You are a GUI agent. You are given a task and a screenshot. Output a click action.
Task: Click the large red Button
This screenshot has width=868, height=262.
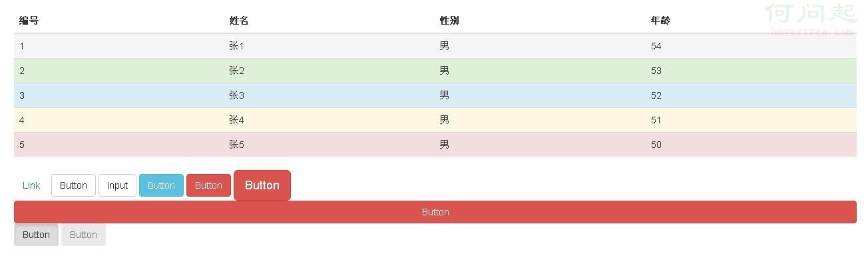tap(262, 185)
